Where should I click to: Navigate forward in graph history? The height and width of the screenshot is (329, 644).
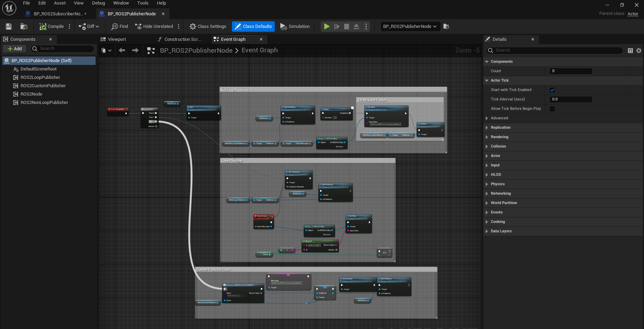click(x=135, y=51)
